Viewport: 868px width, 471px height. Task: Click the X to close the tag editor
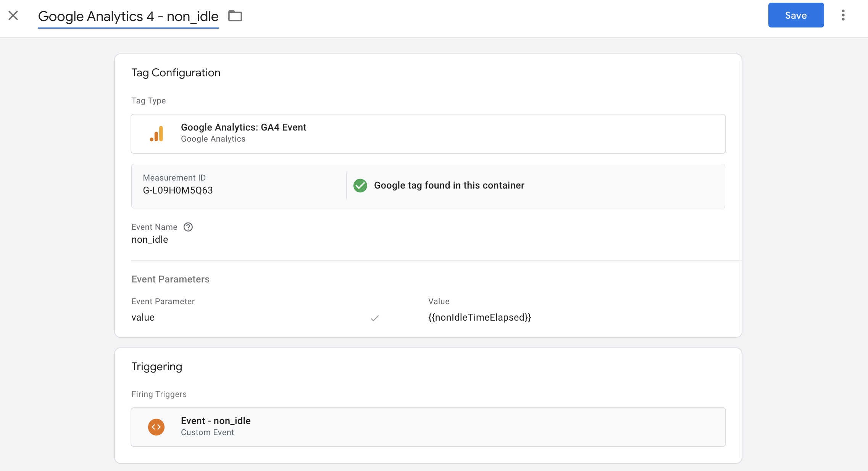13,15
